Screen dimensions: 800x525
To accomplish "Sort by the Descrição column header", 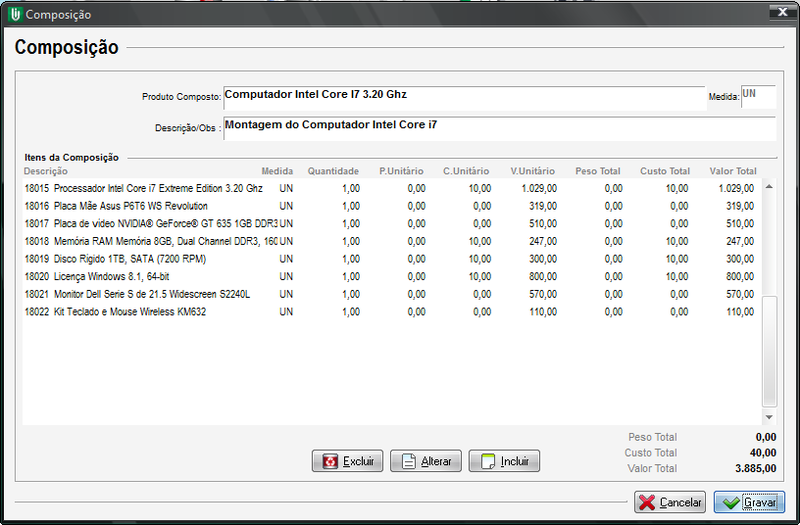I will pyautogui.click(x=46, y=171).
